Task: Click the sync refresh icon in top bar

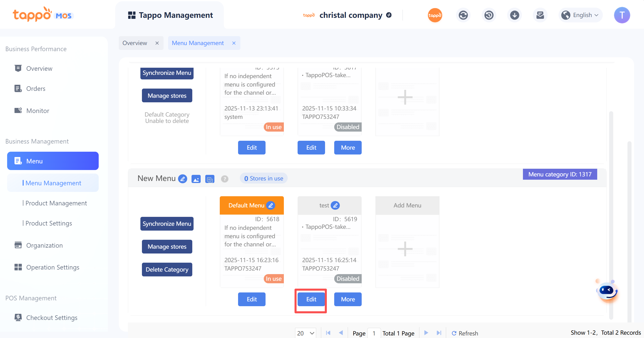Action: [463, 15]
